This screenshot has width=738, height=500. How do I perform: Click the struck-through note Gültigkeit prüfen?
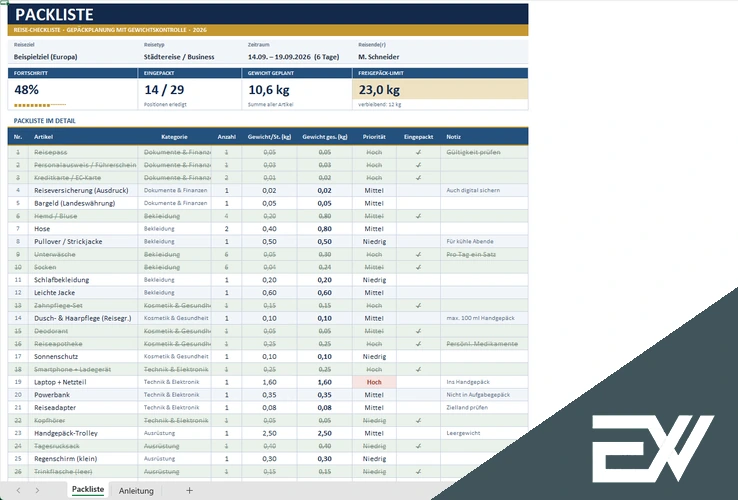tap(473, 152)
